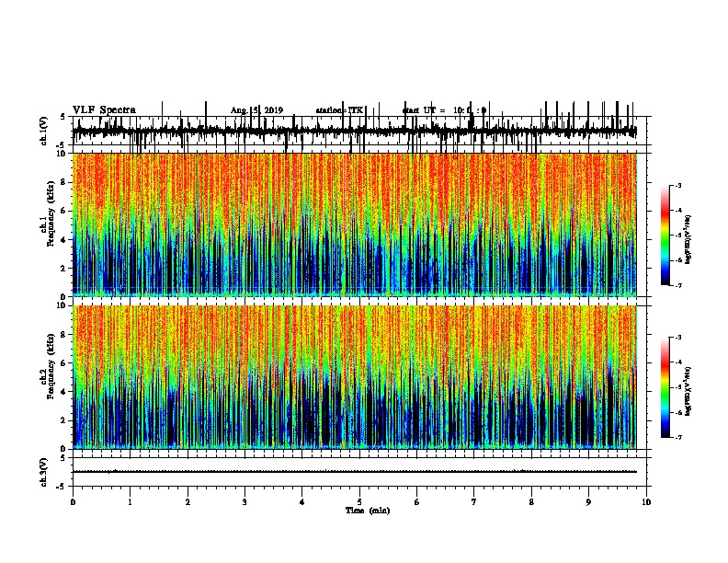The image size is (728, 563).
Task: Click time axis tick label "0"
Action: (73, 502)
